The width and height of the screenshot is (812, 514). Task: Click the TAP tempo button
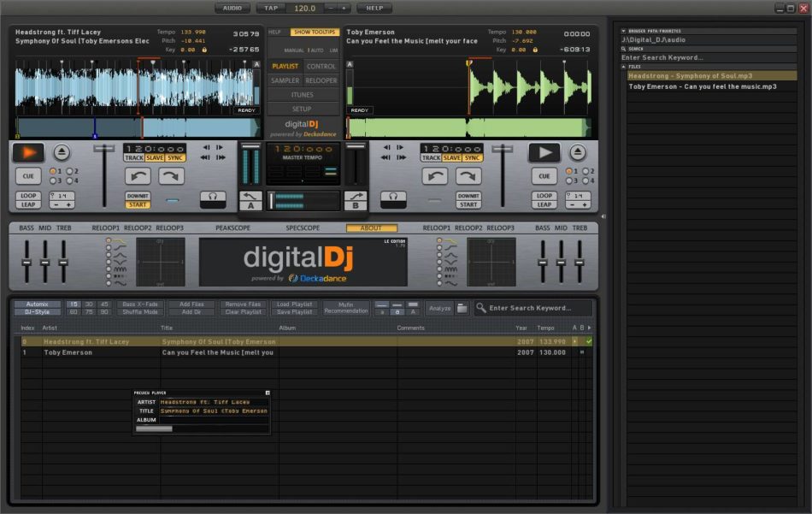coord(271,9)
